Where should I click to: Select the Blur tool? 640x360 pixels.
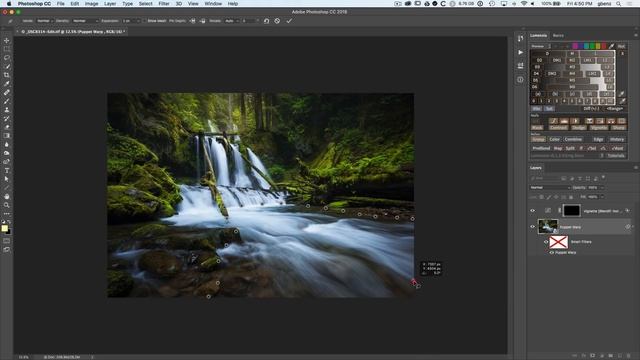coord(7,144)
